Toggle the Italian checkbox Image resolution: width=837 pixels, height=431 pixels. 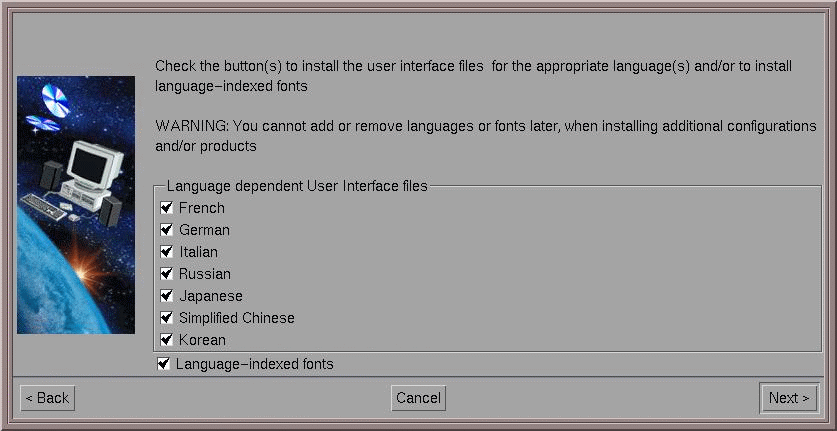(167, 252)
